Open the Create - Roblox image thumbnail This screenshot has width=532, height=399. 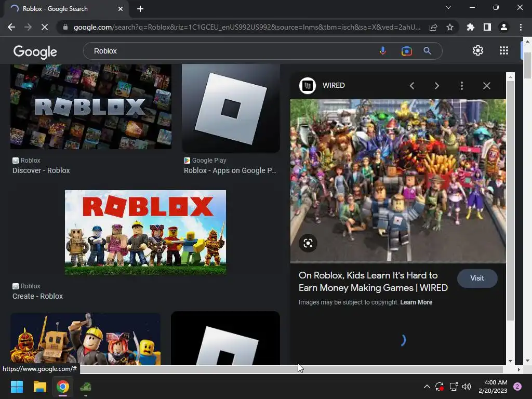click(145, 232)
